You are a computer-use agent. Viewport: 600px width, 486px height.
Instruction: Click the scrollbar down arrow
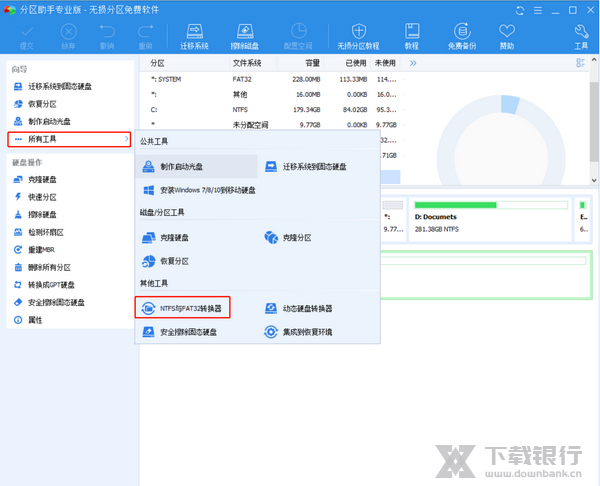(594, 180)
